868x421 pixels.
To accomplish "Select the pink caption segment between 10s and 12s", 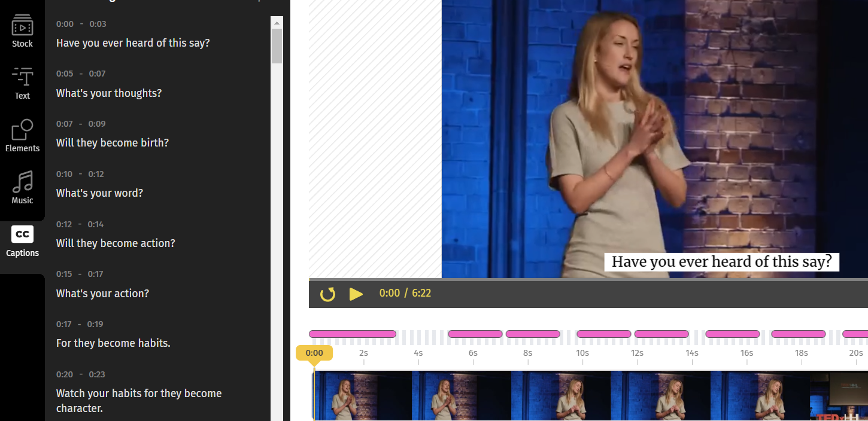I will 603,334.
